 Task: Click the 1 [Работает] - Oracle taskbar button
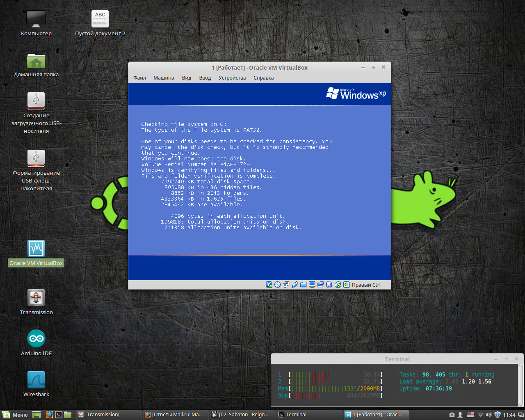(x=376, y=415)
